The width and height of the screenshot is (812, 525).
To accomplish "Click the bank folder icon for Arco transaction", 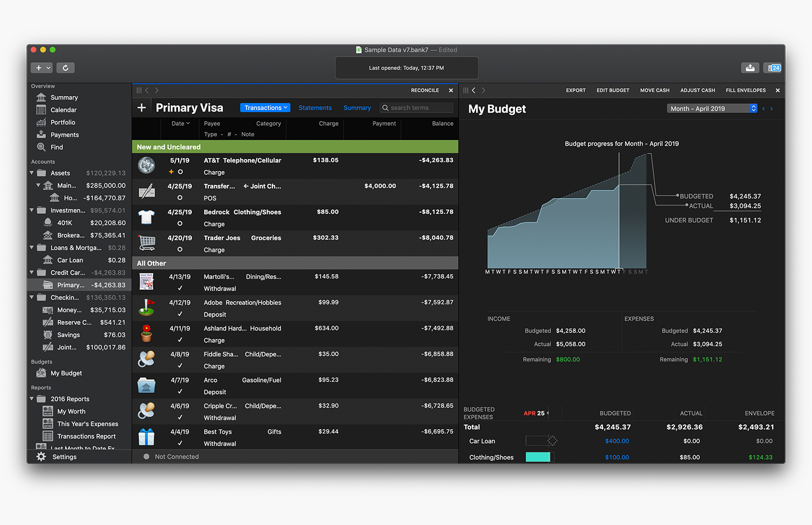I will coord(146,385).
